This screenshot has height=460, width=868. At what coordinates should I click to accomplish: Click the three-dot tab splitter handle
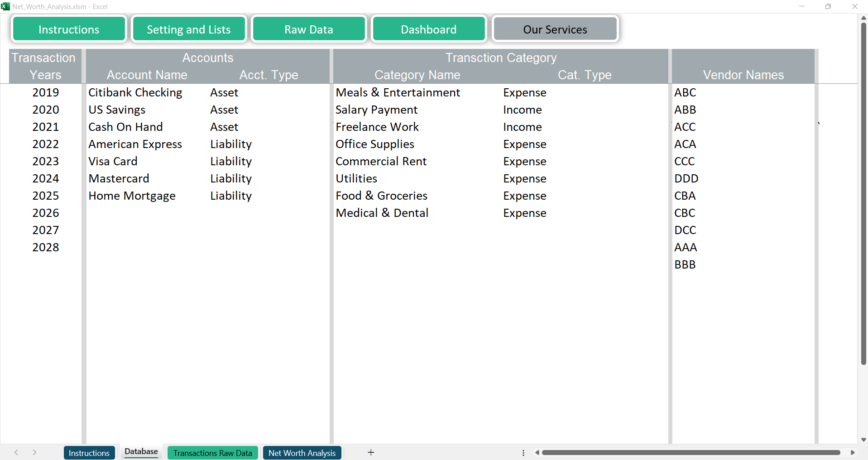(523, 453)
